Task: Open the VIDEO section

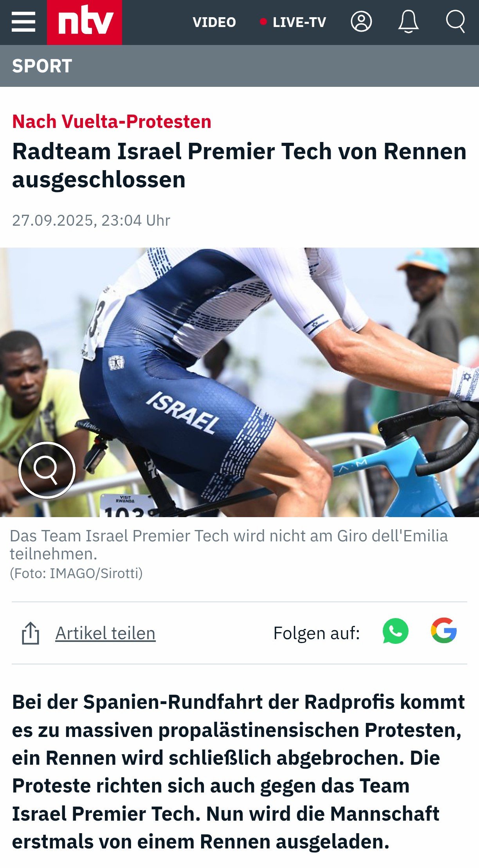Action: point(214,22)
